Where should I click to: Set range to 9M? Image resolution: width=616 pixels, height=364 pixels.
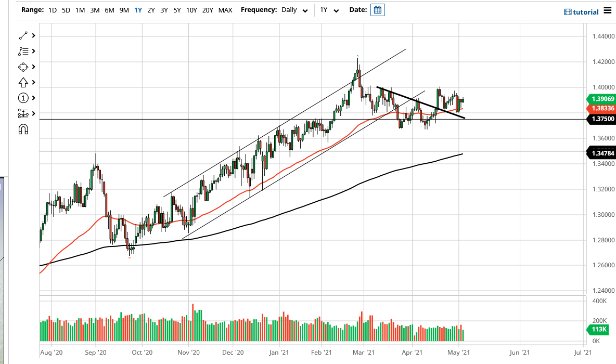pos(124,10)
